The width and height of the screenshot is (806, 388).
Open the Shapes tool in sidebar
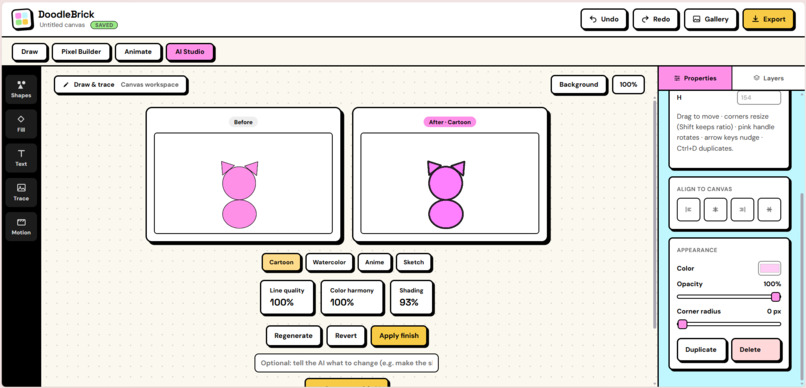[x=21, y=89]
